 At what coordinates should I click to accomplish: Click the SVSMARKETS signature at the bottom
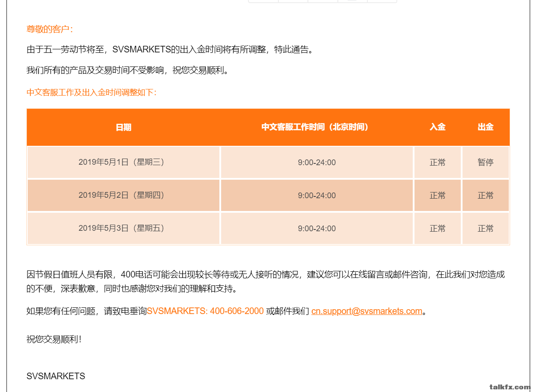pos(56,376)
